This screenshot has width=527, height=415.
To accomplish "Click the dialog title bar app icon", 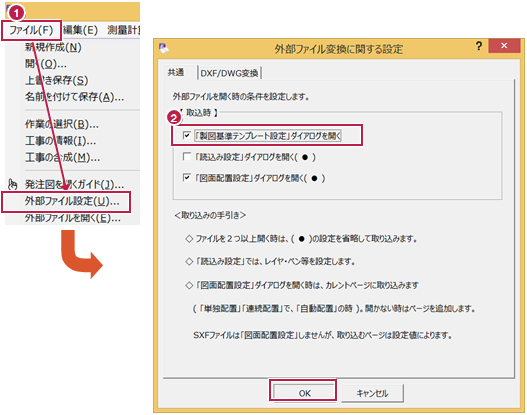I will (164, 48).
